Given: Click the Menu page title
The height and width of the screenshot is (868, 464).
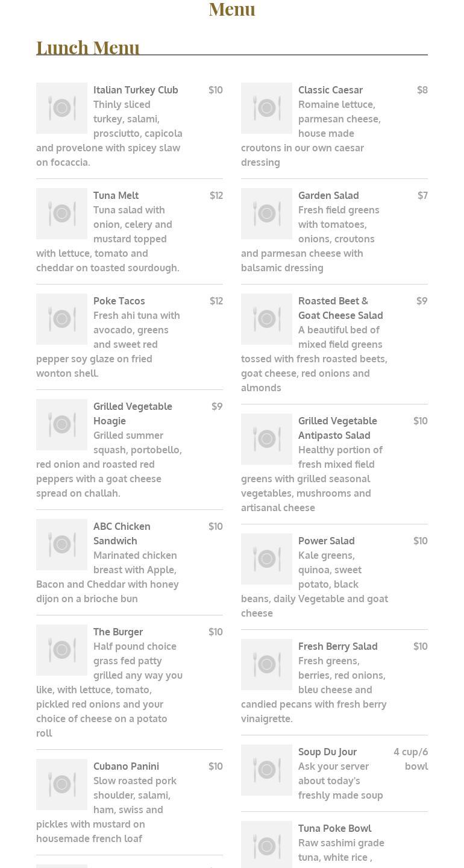Looking at the screenshot, I should (x=232, y=9).
